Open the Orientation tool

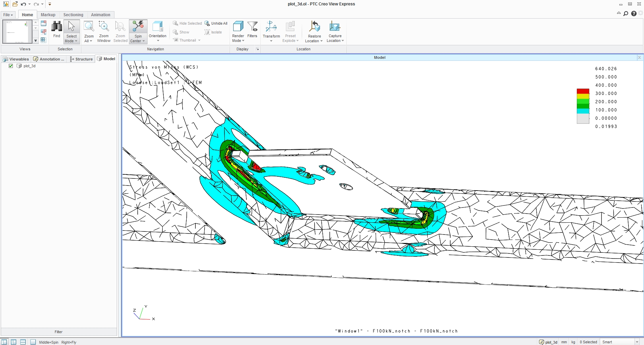(157, 31)
